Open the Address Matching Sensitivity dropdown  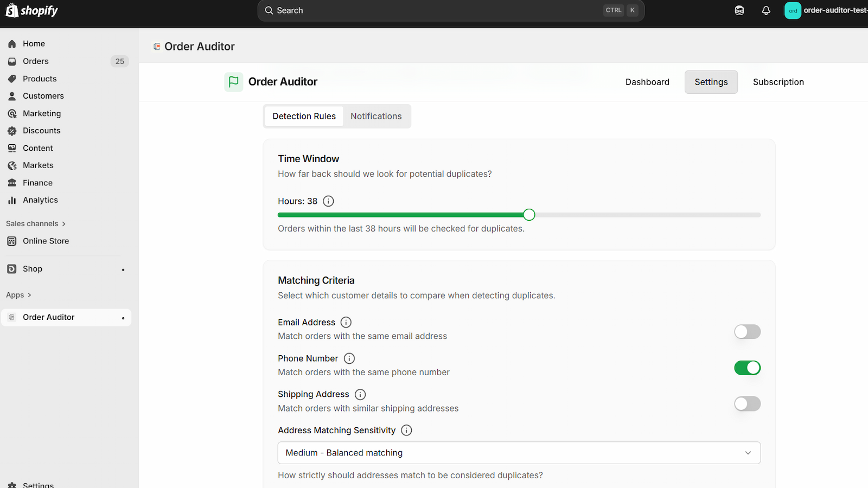click(x=519, y=452)
